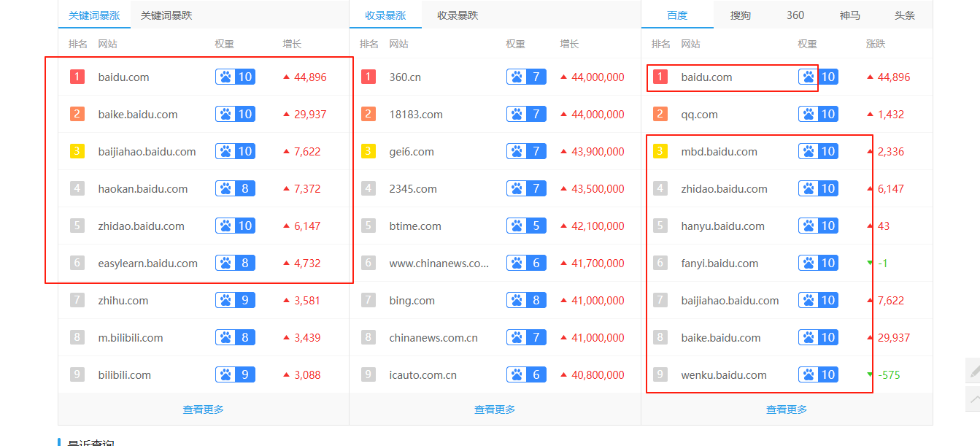
Task: Open the bing.com site link
Action: pos(412,300)
